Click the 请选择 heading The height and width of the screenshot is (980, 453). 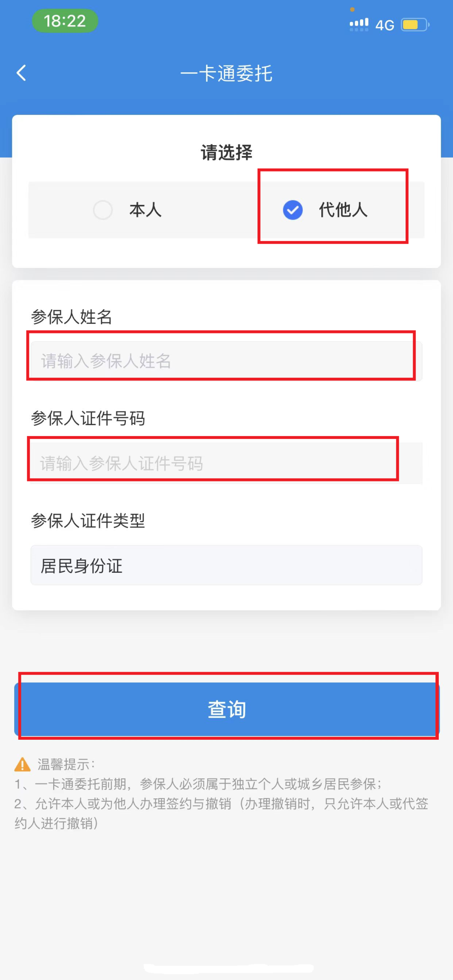pos(226,153)
